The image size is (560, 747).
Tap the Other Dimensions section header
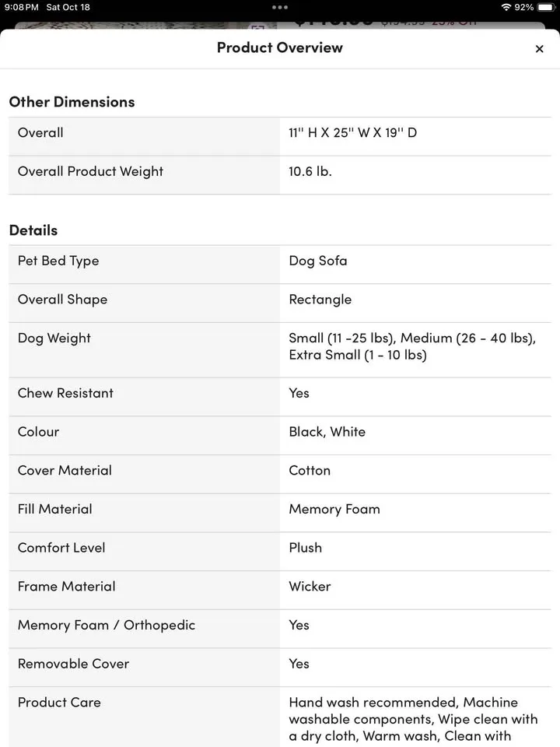(72, 101)
